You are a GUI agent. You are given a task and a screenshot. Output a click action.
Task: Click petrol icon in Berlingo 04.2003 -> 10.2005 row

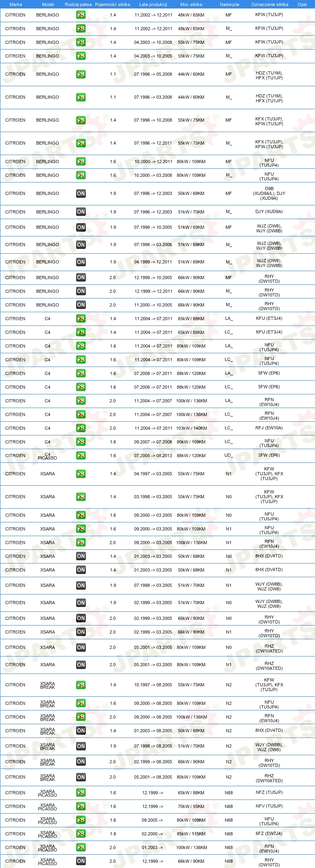[81, 56]
